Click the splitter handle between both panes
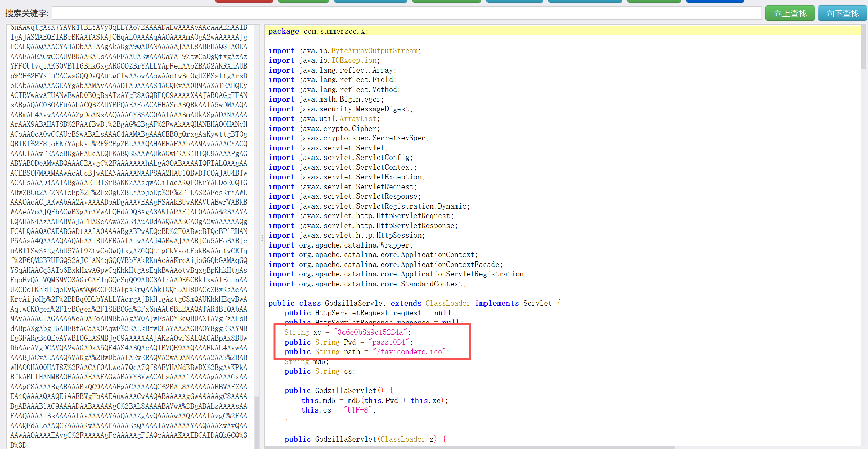Image resolution: width=868 pixels, height=449 pixels. click(x=262, y=238)
